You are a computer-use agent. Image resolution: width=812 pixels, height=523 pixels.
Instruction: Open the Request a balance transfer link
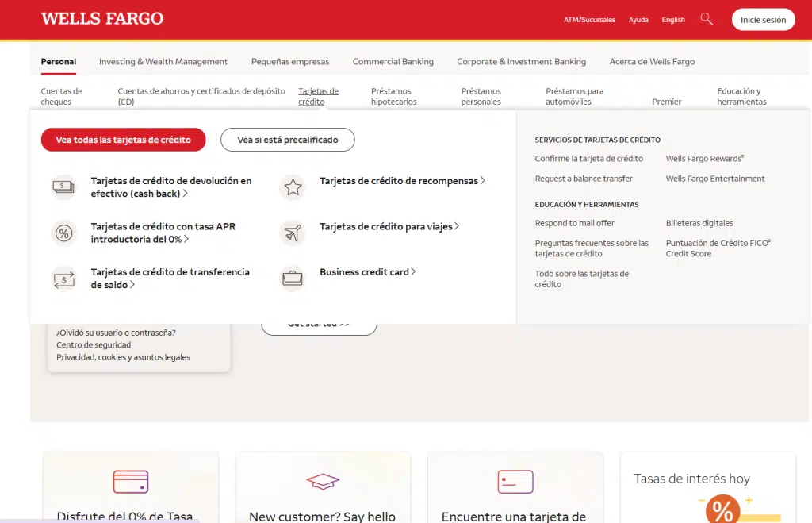click(584, 179)
